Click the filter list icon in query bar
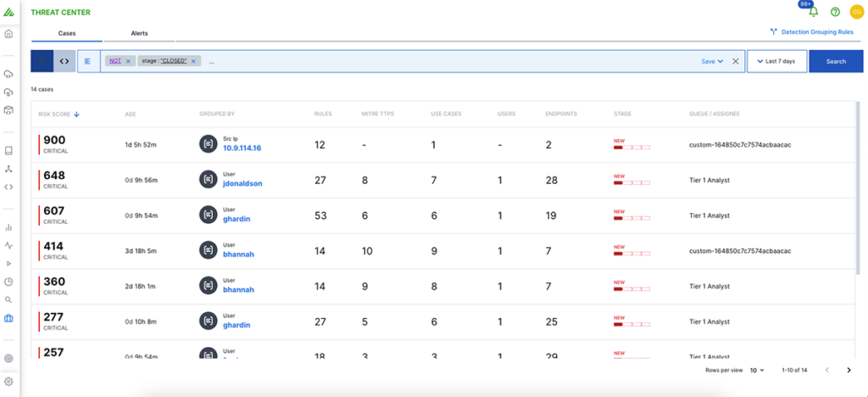 (88, 61)
